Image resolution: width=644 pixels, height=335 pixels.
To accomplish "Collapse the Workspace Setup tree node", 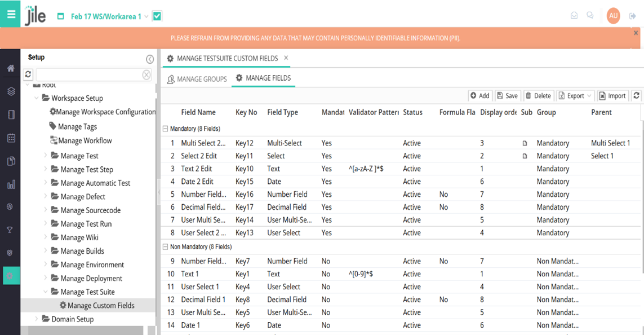I will (36, 98).
